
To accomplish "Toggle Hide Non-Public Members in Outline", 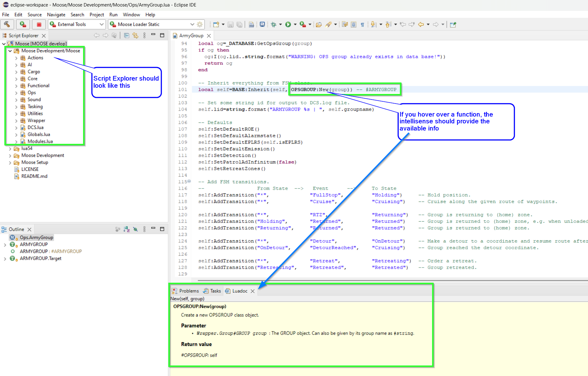I will 135,229.
